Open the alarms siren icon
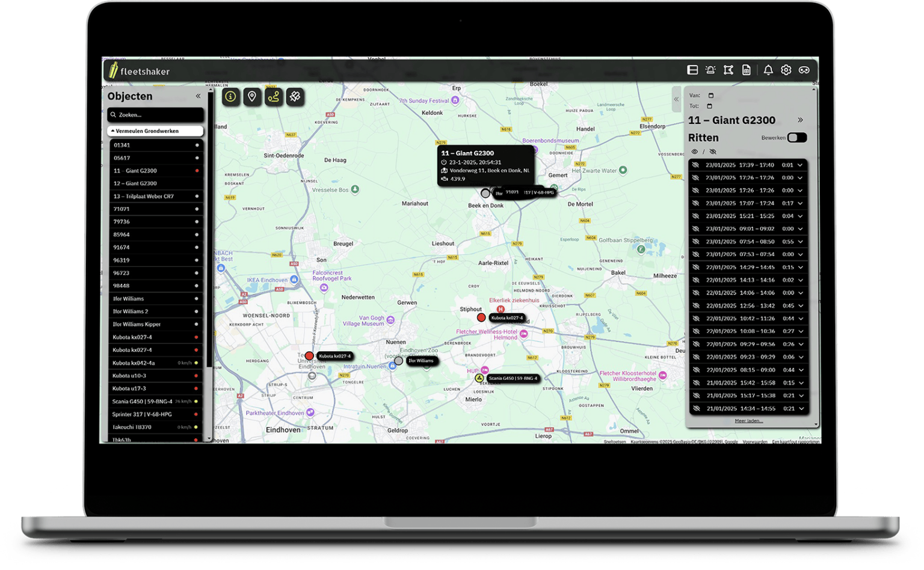 pyautogui.click(x=710, y=70)
